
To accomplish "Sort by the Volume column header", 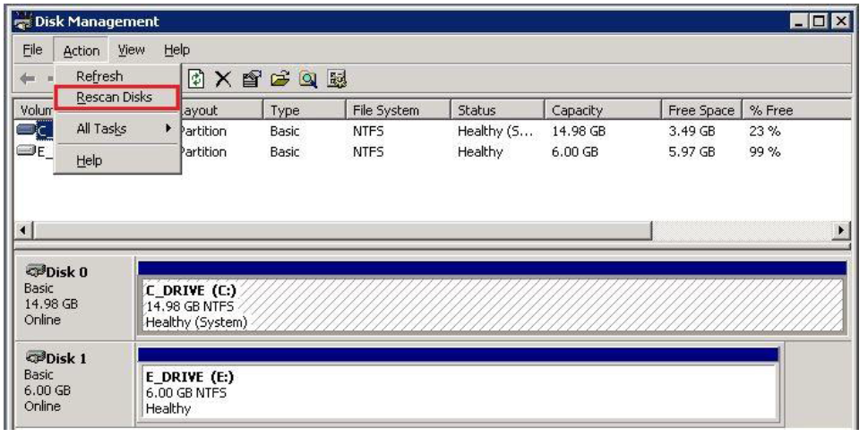I will 34,110.
